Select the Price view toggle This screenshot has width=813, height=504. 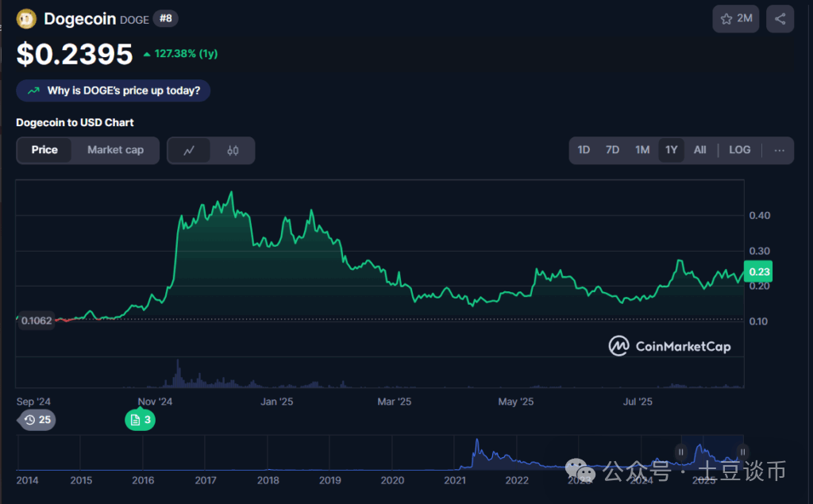pyautogui.click(x=44, y=150)
